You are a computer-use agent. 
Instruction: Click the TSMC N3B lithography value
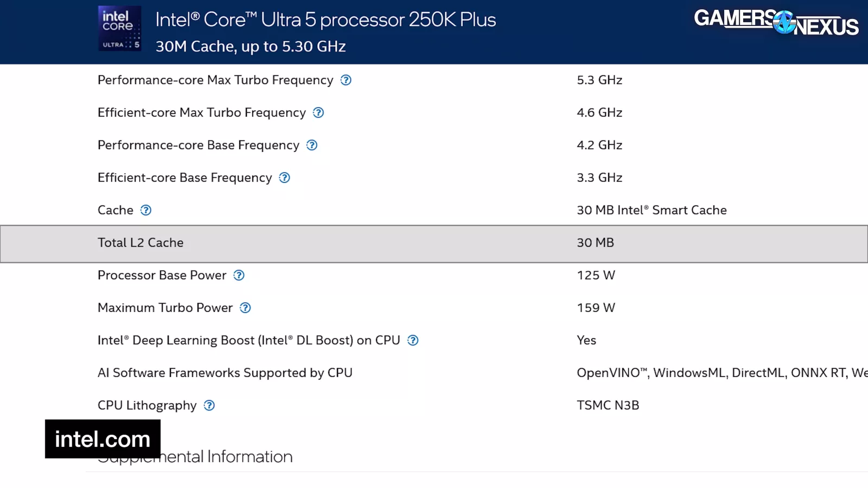coord(608,406)
